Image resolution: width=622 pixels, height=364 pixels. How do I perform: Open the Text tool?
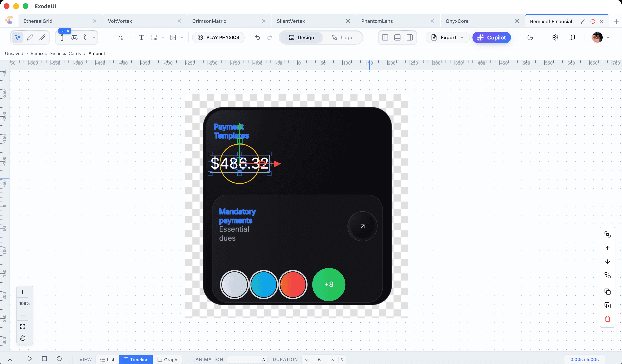pyautogui.click(x=142, y=37)
